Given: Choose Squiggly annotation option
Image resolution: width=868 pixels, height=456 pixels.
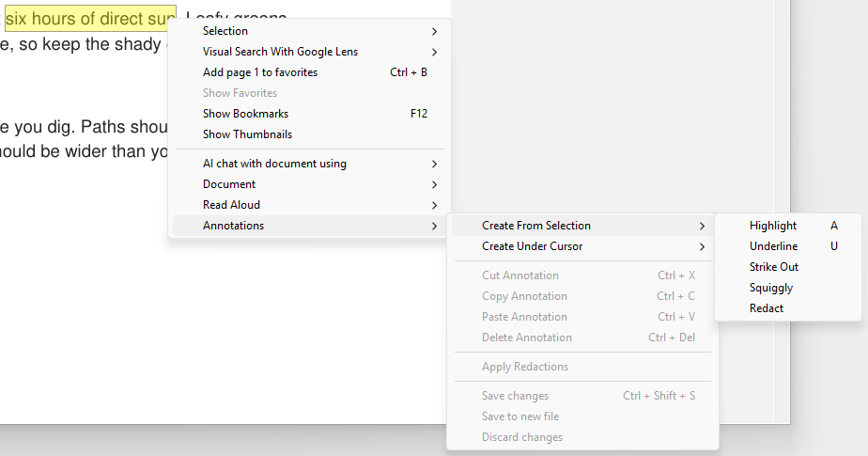Looking at the screenshot, I should tap(788, 288).
